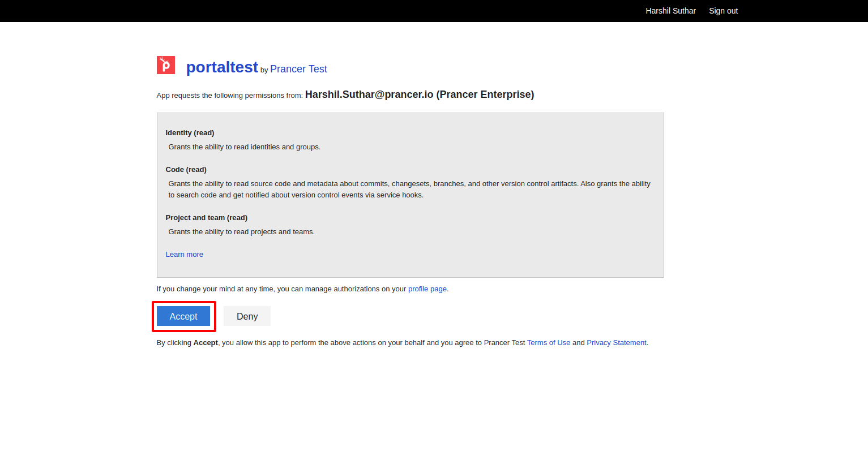Open the Privacy Statement link

pyautogui.click(x=617, y=343)
